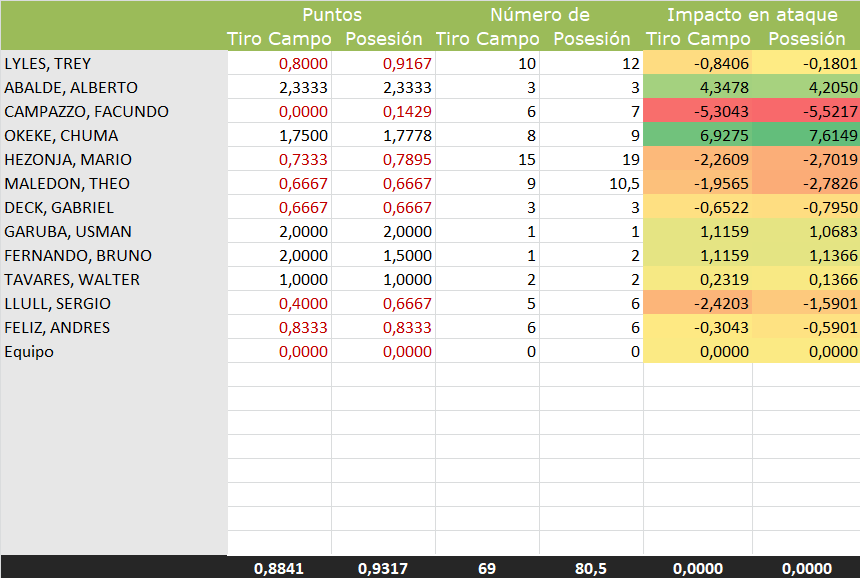Select the CAMPAZZO, FACUNDO name cell
The width and height of the screenshot is (860, 578).
pyautogui.click(x=86, y=111)
